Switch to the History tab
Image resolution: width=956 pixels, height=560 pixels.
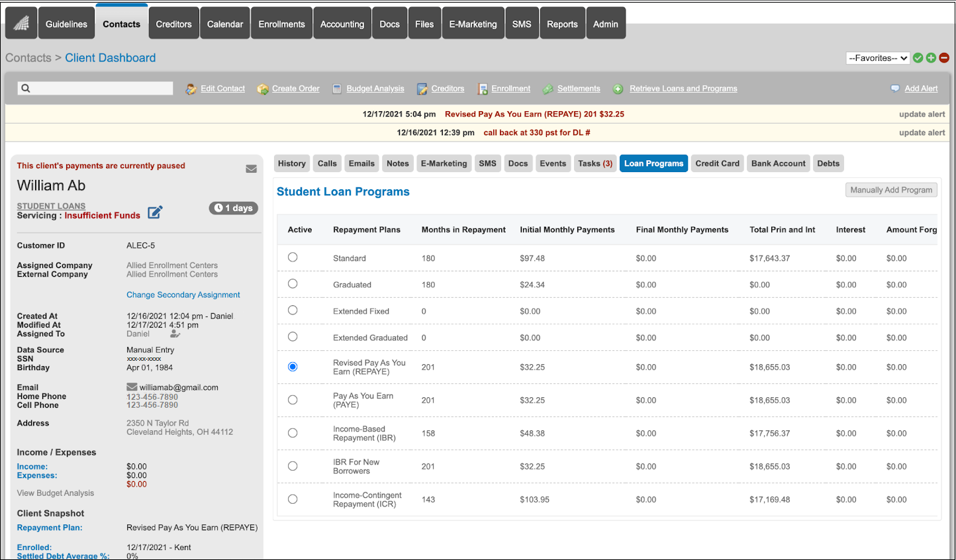[292, 163]
